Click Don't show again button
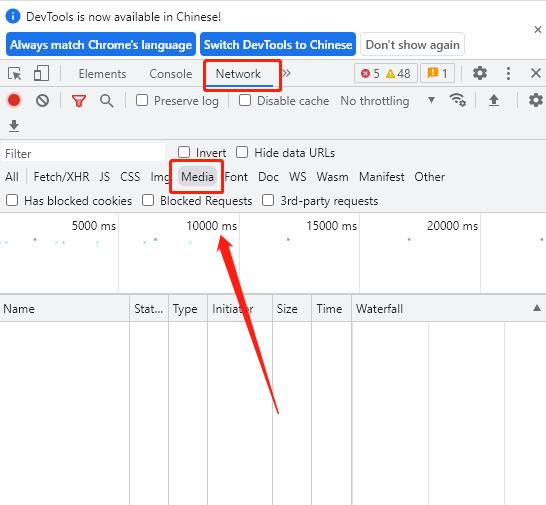 [x=413, y=44]
